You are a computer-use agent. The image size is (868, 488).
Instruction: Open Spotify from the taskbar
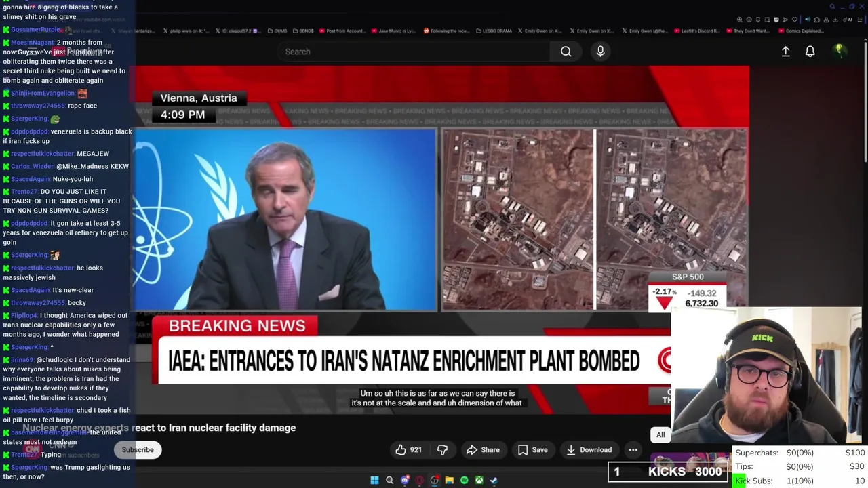click(464, 481)
